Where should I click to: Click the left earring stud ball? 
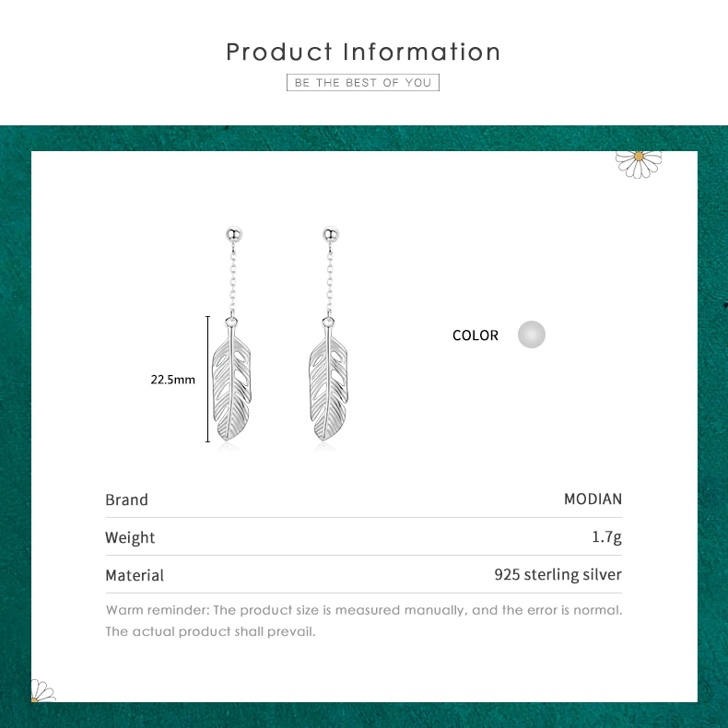234,234
